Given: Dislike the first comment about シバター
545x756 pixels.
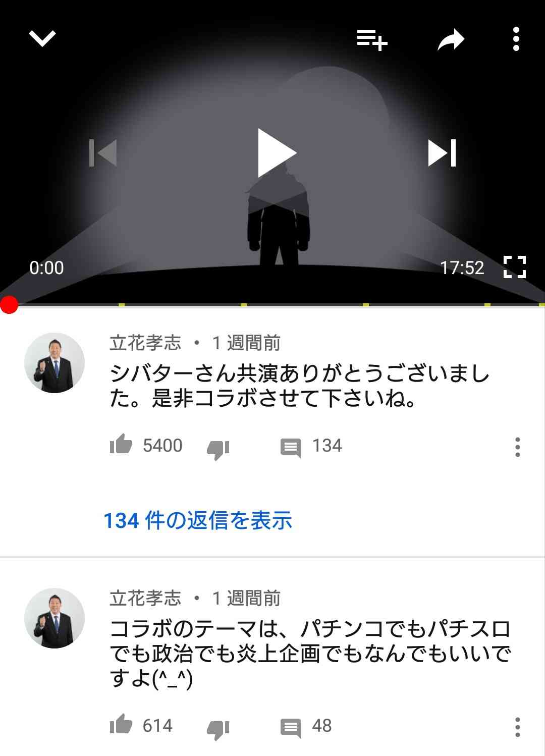Looking at the screenshot, I should [x=218, y=449].
